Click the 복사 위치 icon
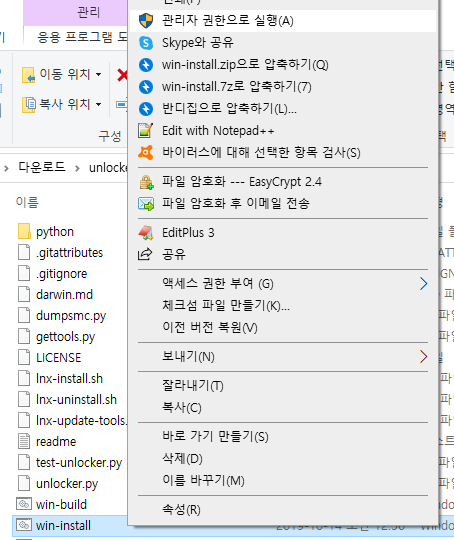454x540 pixels. pos(29,105)
